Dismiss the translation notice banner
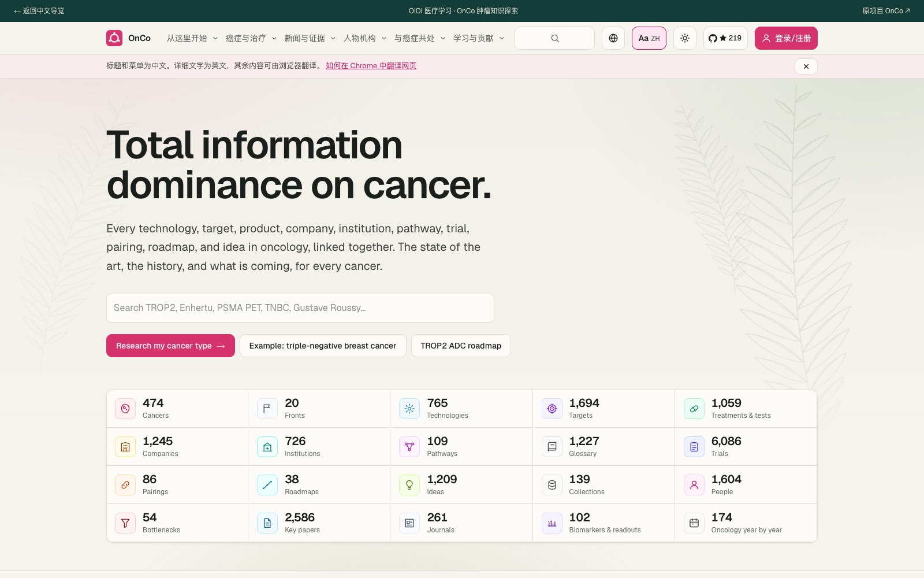This screenshot has height=578, width=924. pyautogui.click(x=806, y=66)
